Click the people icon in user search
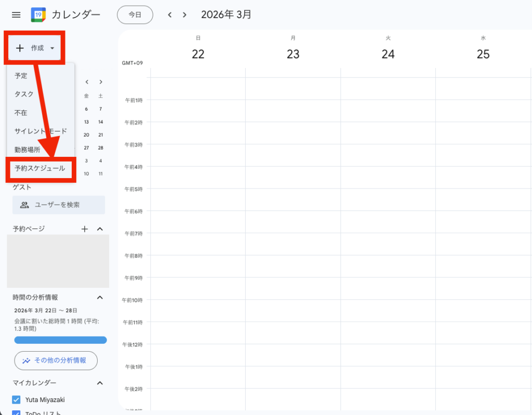532x415 pixels. click(x=24, y=205)
